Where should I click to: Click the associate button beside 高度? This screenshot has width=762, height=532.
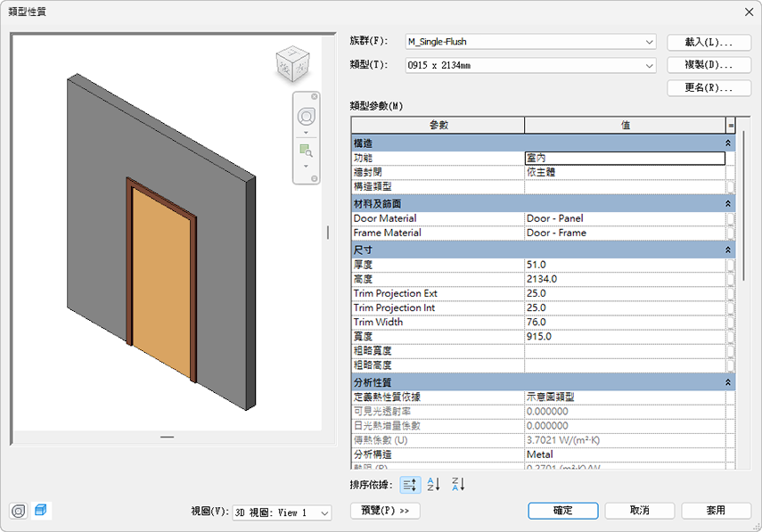tap(731, 279)
